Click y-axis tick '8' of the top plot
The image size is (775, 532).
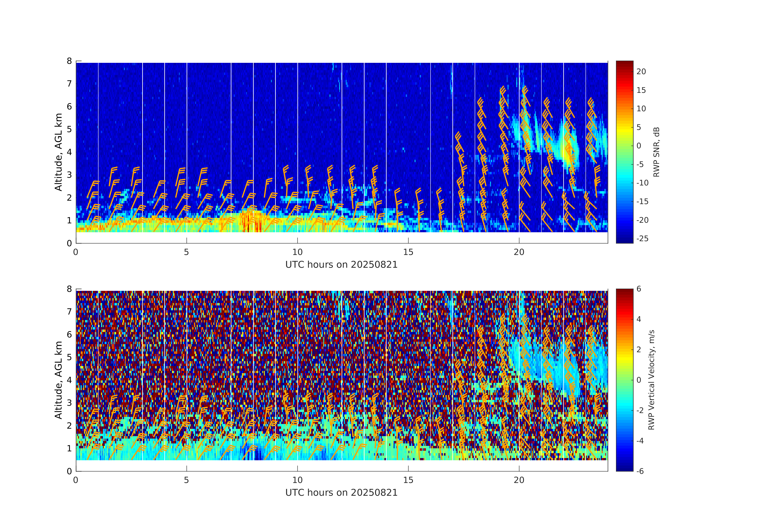[69, 61]
